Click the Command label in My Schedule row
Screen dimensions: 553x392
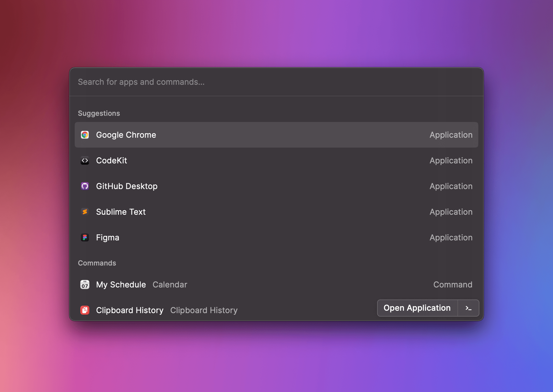453,285
